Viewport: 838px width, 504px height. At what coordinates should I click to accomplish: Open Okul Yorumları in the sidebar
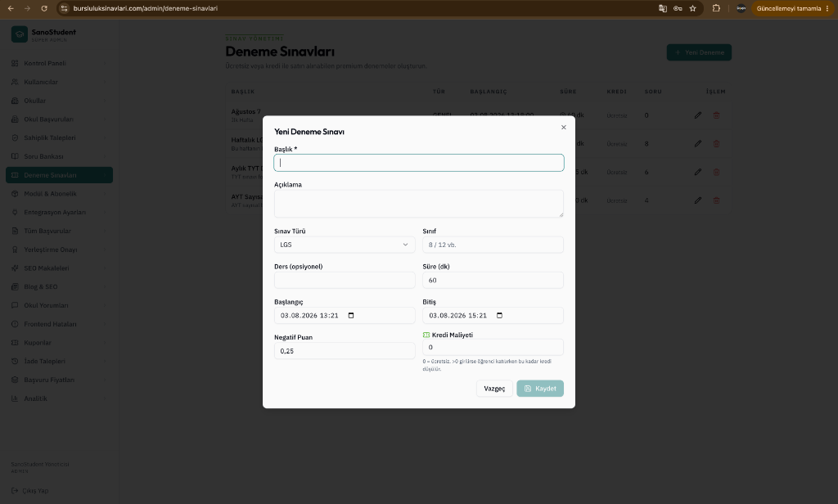59,305
